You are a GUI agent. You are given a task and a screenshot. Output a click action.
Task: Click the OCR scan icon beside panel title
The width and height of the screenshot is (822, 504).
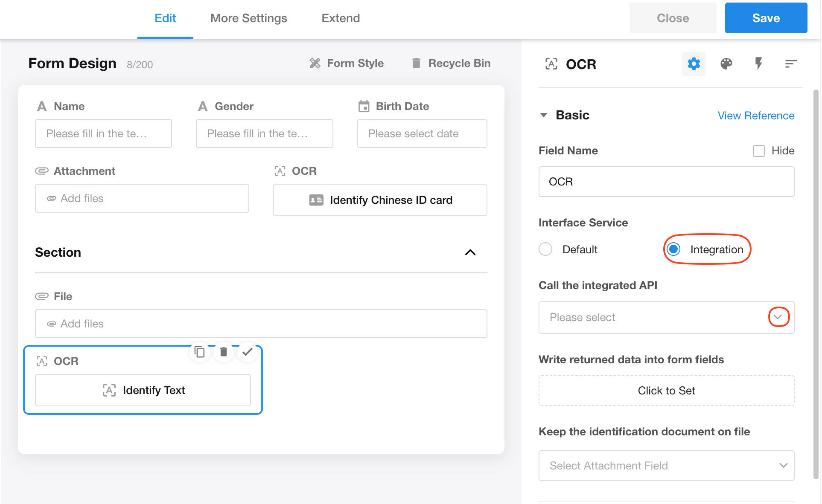(551, 64)
